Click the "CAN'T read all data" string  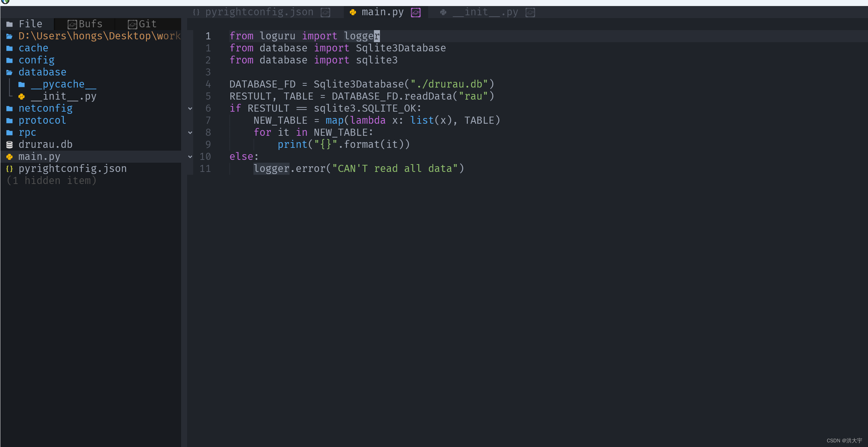[395, 168]
